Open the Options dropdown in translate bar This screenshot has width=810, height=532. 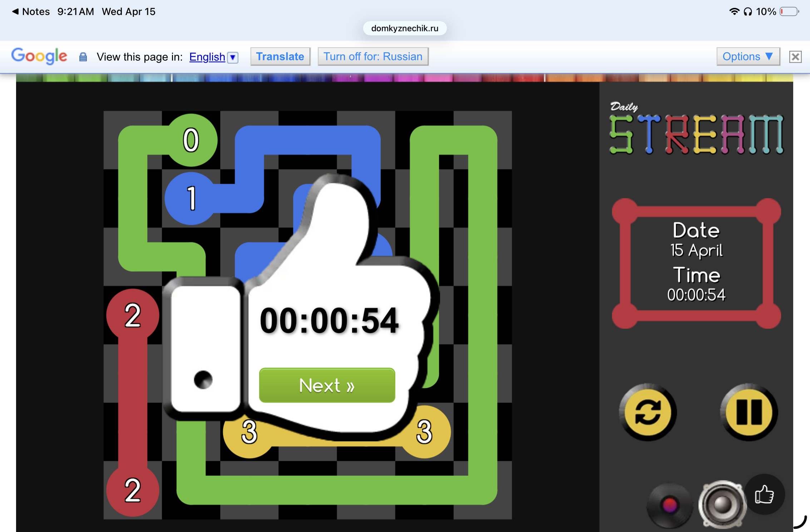(748, 56)
